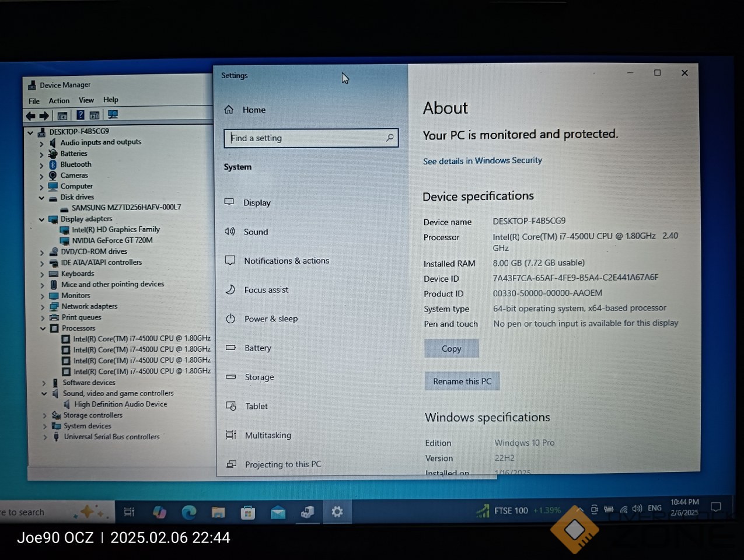Open File Explorer from the taskbar
Screen dimensions: 744x560
click(218, 513)
